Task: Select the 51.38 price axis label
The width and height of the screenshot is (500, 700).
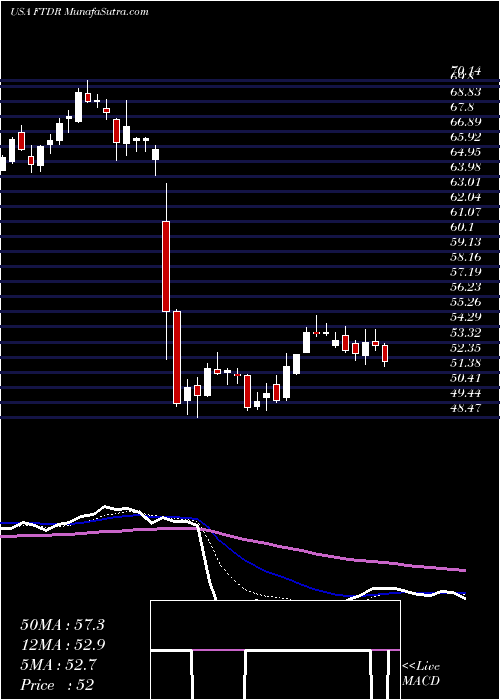Action: click(466, 362)
